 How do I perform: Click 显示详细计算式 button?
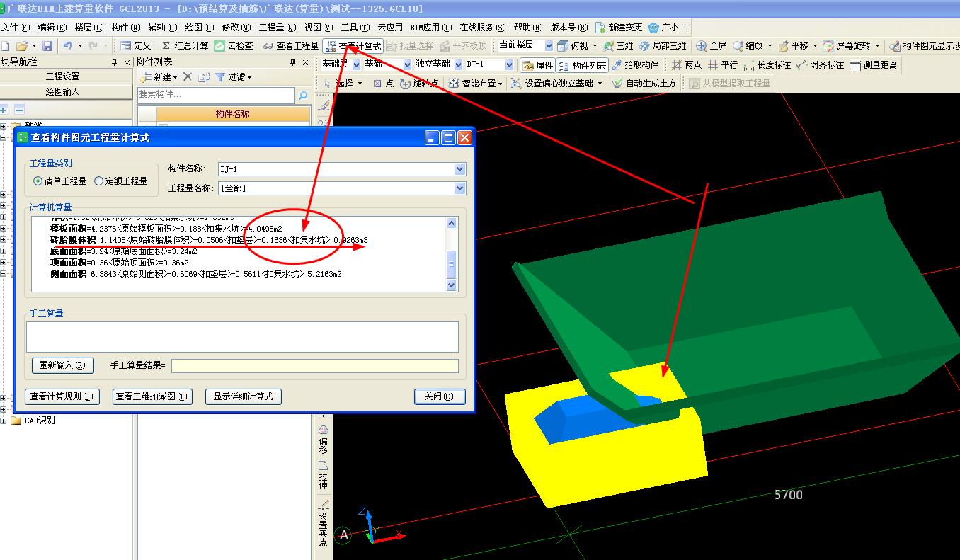pos(243,396)
